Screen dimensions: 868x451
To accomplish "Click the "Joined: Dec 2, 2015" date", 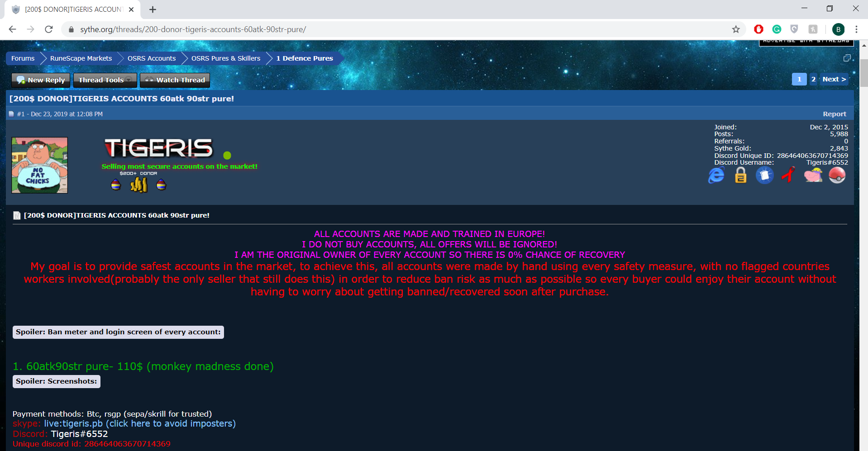I will click(x=829, y=127).
